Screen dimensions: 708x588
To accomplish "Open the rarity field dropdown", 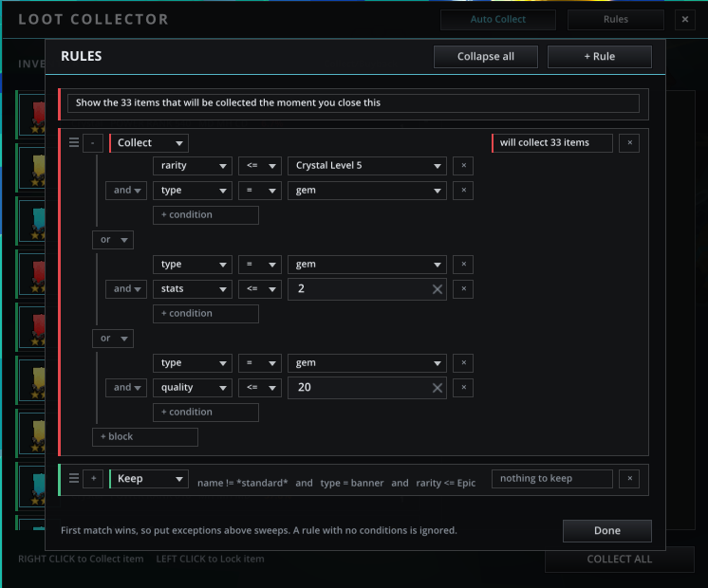I will 193,166.
